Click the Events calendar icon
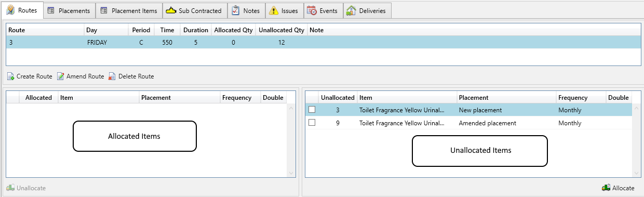Screen dimensions: 644x197 (312, 10)
